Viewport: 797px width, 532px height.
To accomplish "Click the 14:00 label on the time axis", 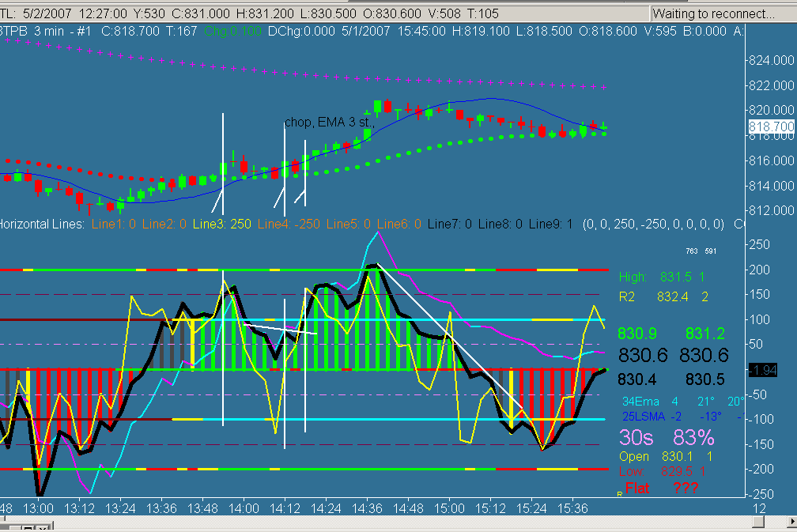I will click(244, 508).
